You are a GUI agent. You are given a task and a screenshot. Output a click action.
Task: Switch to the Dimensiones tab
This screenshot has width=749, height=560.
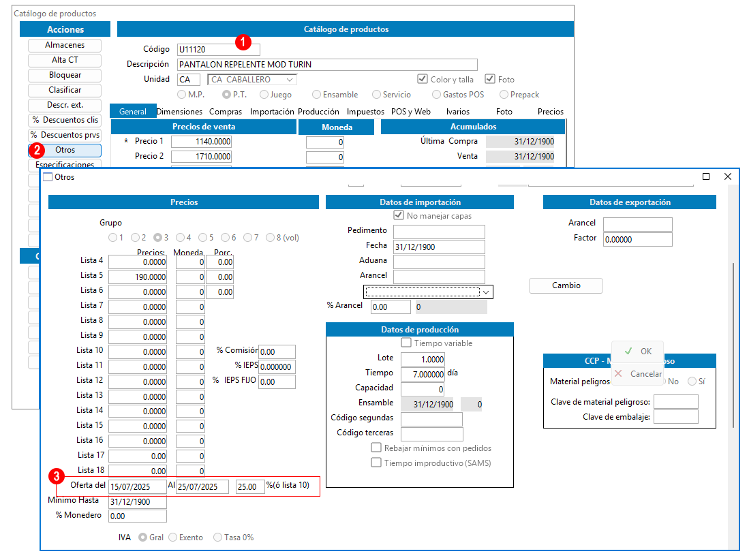(179, 112)
